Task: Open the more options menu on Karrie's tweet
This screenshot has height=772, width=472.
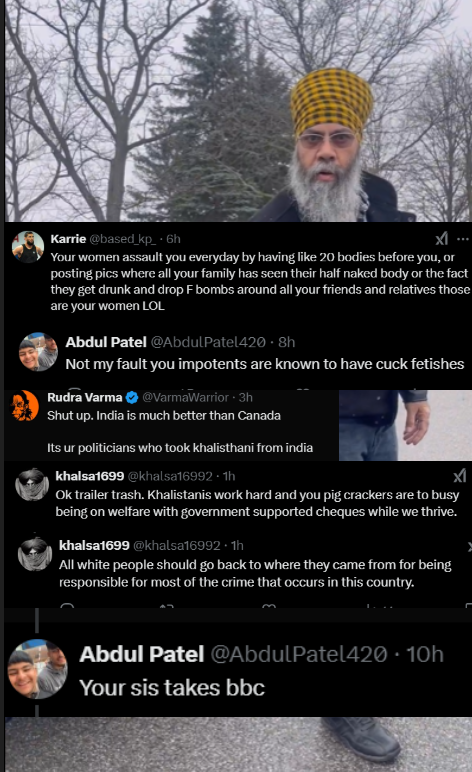Action: click(463, 239)
